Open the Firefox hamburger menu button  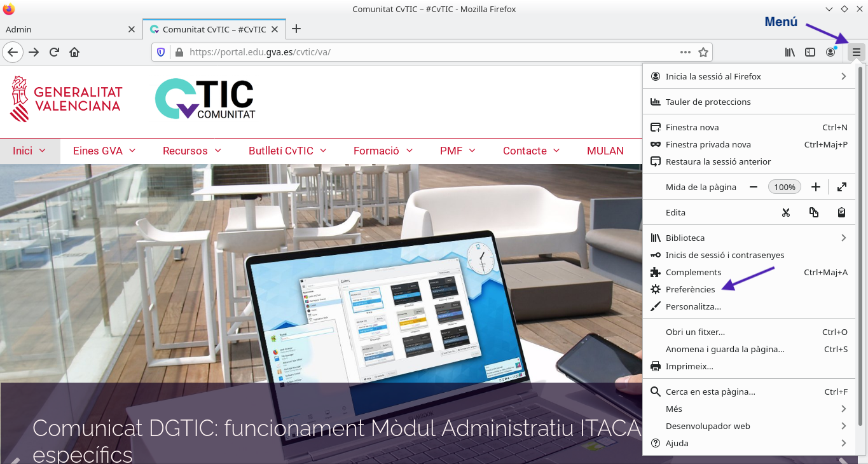pos(857,52)
